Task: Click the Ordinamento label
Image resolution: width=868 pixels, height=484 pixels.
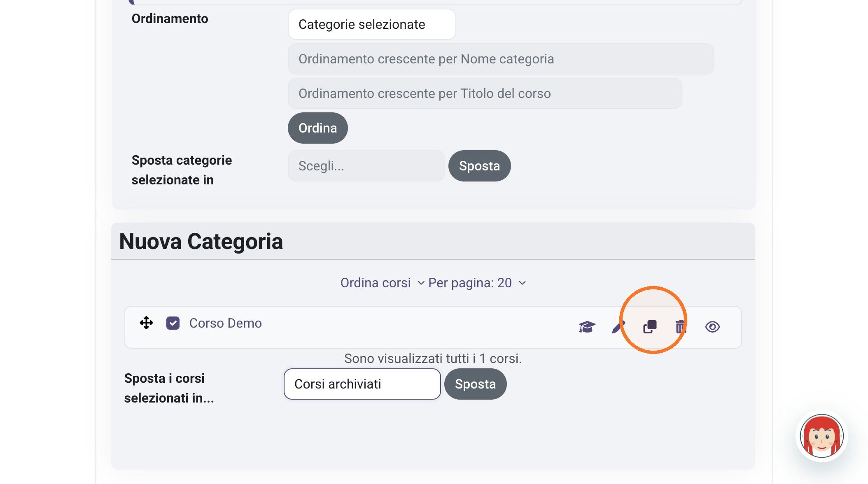Action: [170, 19]
